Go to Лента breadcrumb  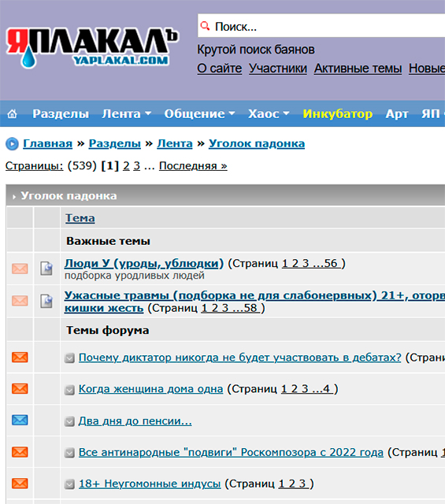coord(175,143)
